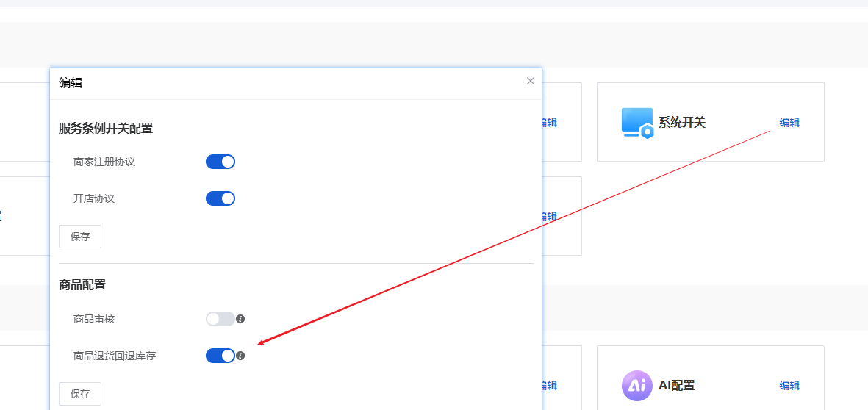Click the AI配置 card title
This screenshot has width=868, height=410.
pos(677,386)
